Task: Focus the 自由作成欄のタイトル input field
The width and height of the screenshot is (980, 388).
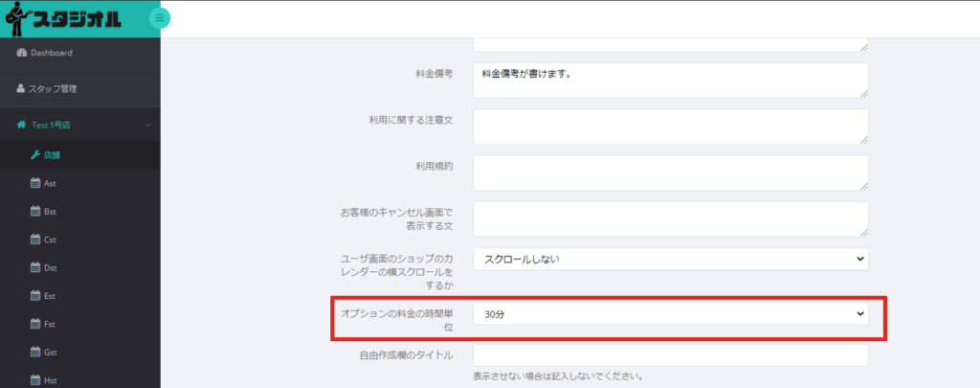Action: (x=670, y=356)
